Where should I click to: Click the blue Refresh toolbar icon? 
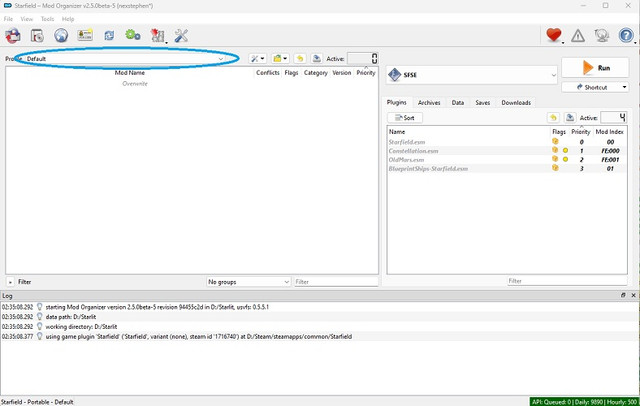pyautogui.click(x=109, y=35)
